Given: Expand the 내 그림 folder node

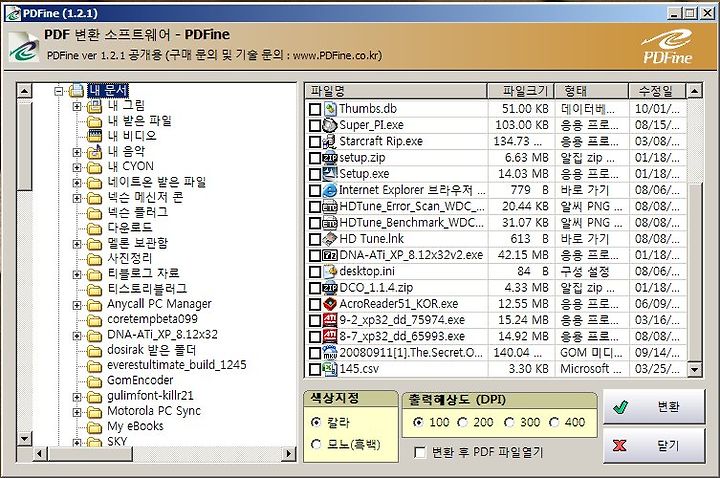Looking at the screenshot, I should pos(77,107).
